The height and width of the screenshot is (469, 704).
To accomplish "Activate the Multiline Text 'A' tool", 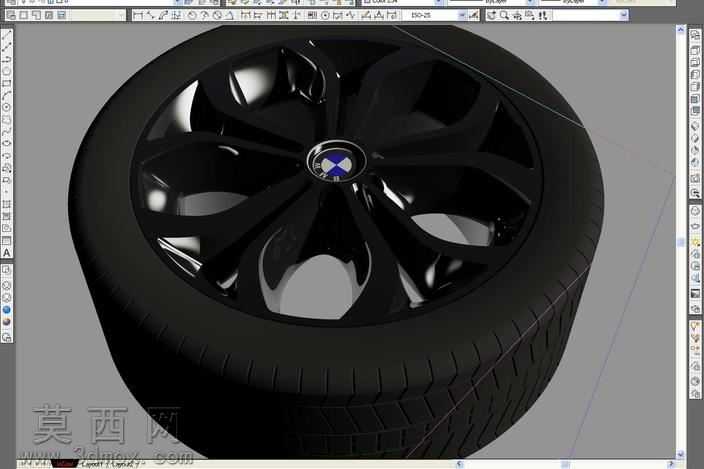I will pos(6,253).
